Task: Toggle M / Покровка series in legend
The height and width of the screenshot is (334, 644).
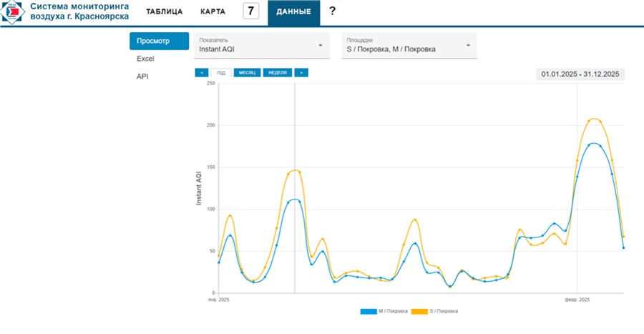Action: coord(393,311)
